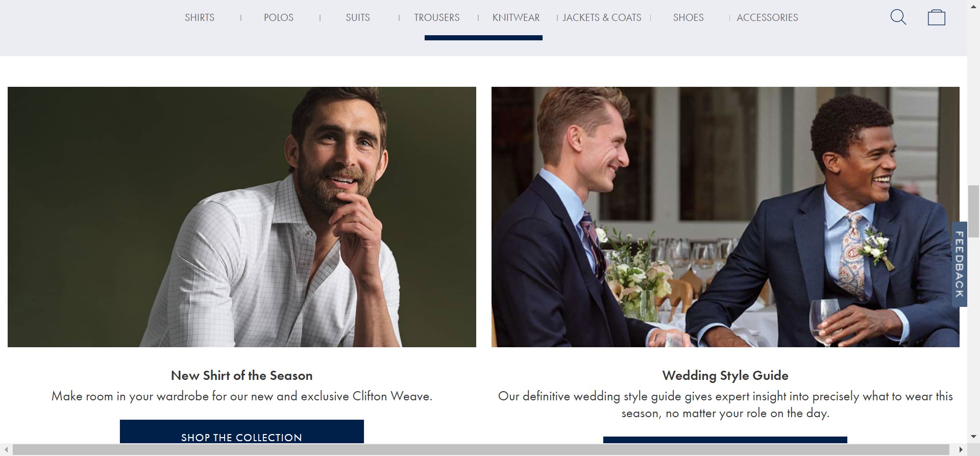
Task: Click the scroll-left arrow of the horizontal scrollbar
Action: pos(6,450)
